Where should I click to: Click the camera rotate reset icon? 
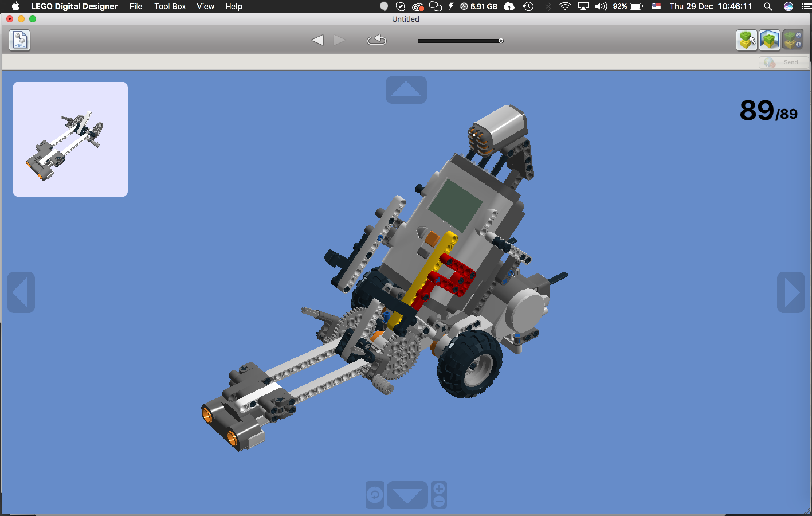point(374,494)
